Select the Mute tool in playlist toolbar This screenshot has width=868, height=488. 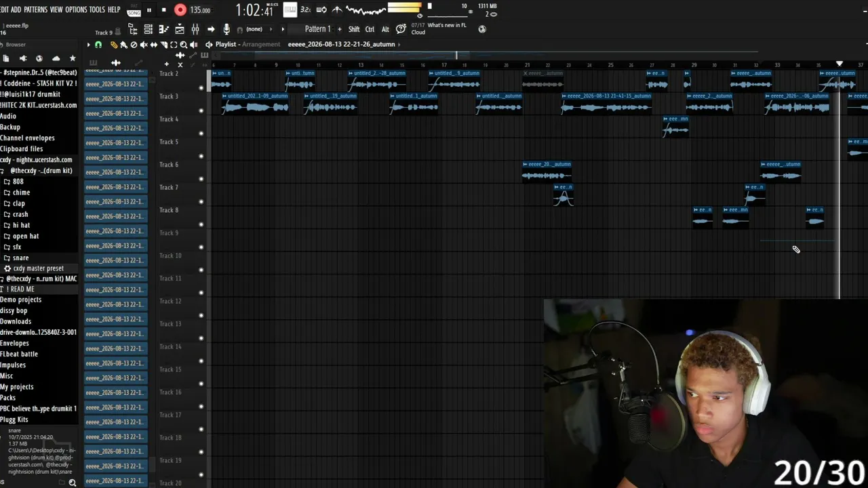[144, 45]
